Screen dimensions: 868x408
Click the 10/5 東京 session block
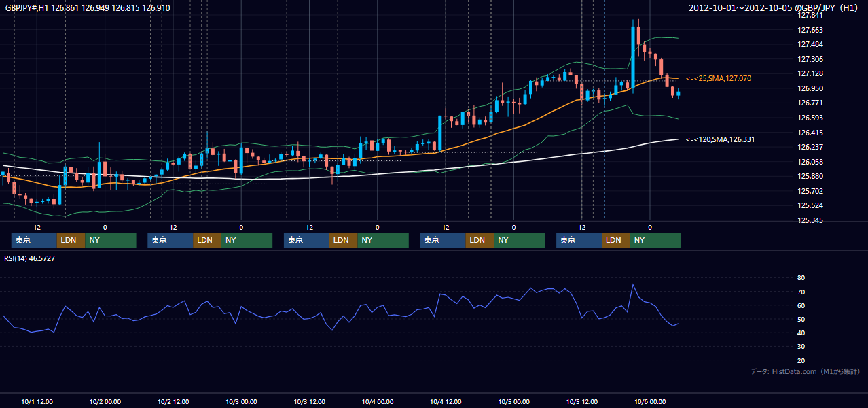click(579, 240)
